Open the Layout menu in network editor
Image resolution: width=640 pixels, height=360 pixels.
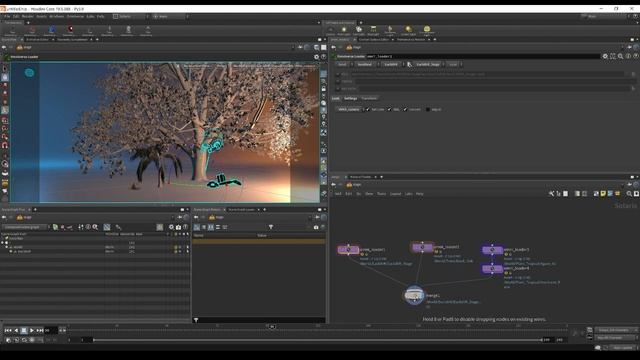tap(395, 193)
